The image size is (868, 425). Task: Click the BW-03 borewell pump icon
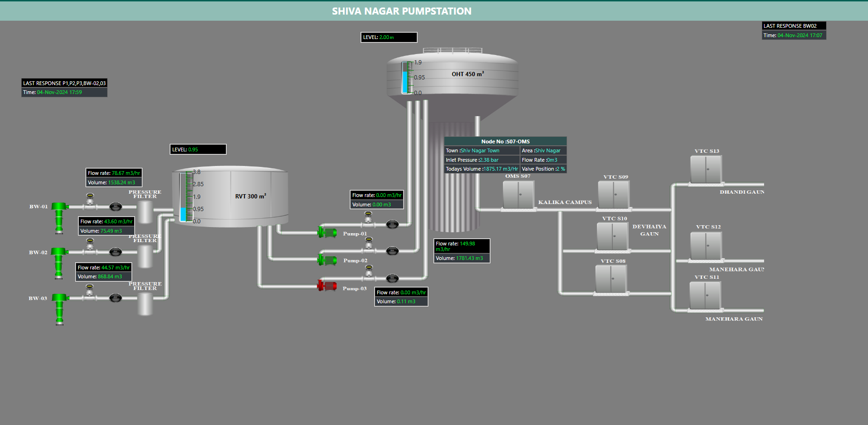(59, 308)
